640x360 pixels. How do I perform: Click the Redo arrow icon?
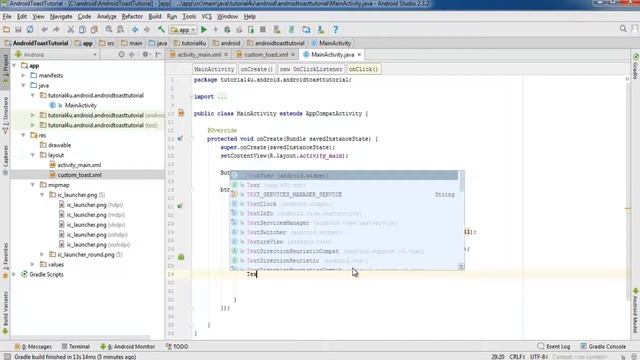pos(56,29)
